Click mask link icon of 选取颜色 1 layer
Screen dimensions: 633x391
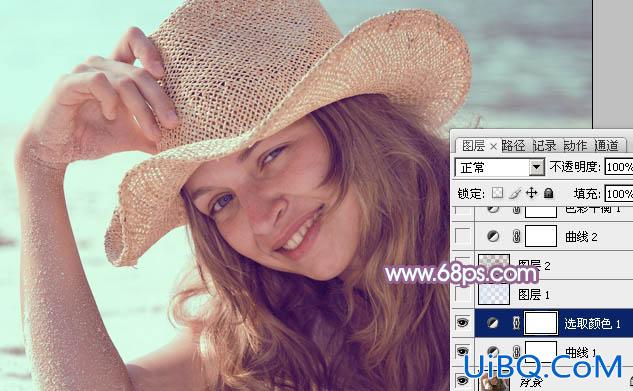tap(516, 323)
